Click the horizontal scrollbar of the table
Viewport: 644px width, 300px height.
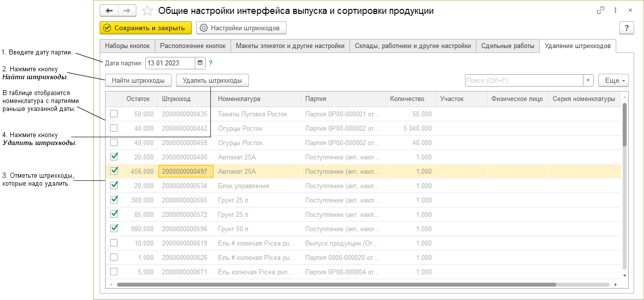tap(336, 285)
